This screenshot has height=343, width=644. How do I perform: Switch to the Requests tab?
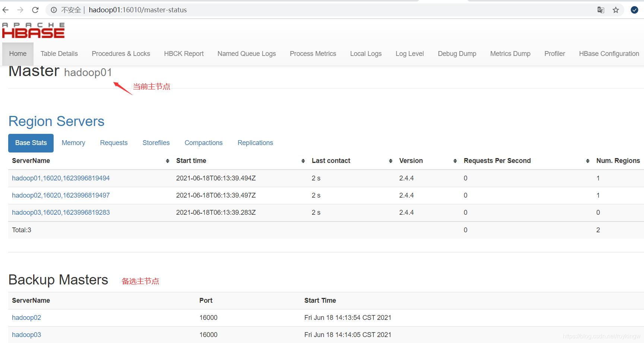(x=114, y=143)
